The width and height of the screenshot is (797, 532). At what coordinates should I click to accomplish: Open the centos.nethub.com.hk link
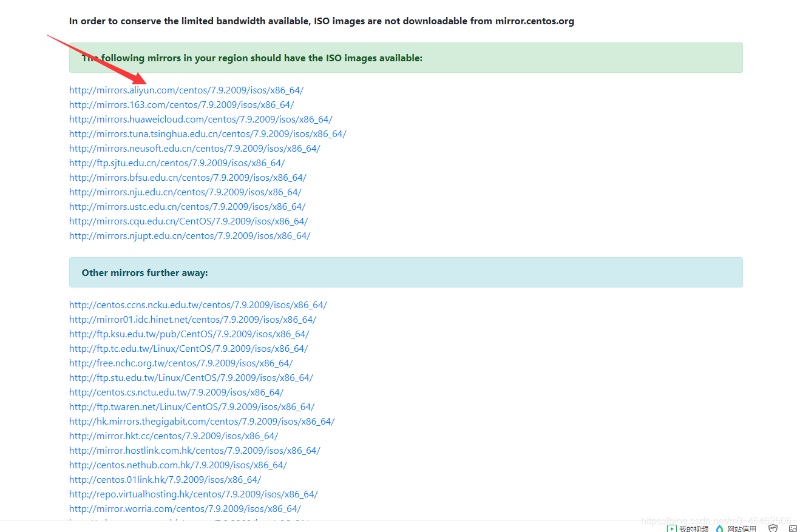(178, 465)
